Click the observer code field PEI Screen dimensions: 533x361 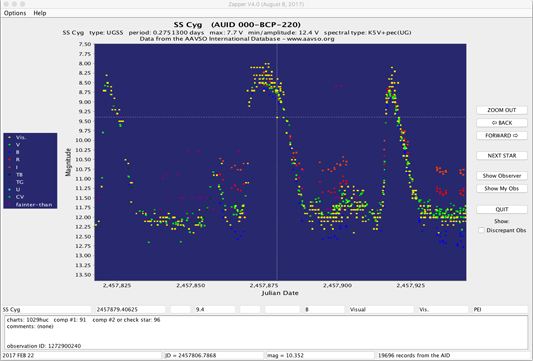(x=500, y=309)
